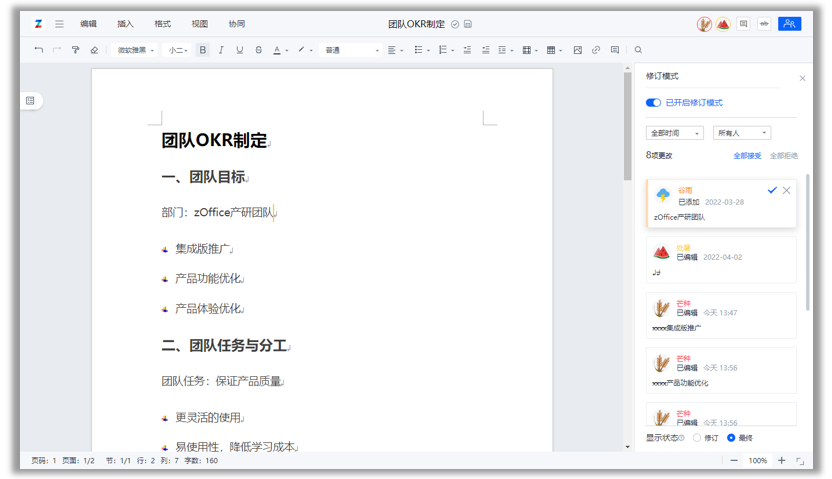Click the text alignment icon
The image size is (832, 479).
392,50
